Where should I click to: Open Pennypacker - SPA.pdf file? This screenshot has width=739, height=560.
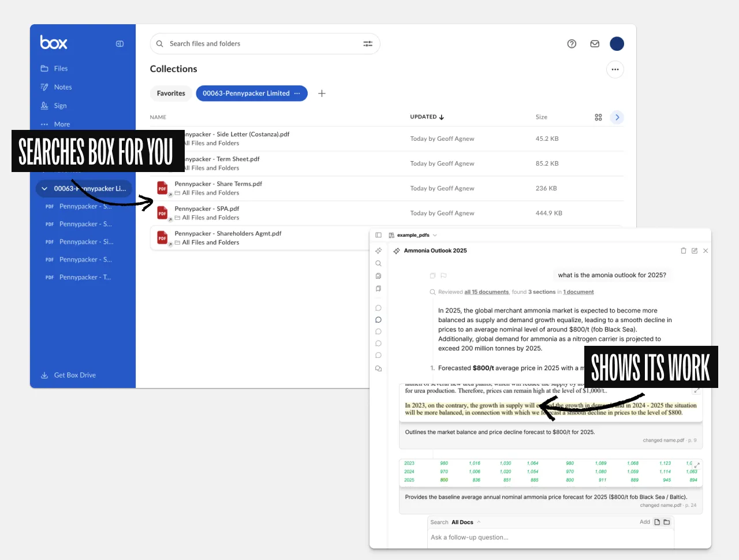(207, 209)
